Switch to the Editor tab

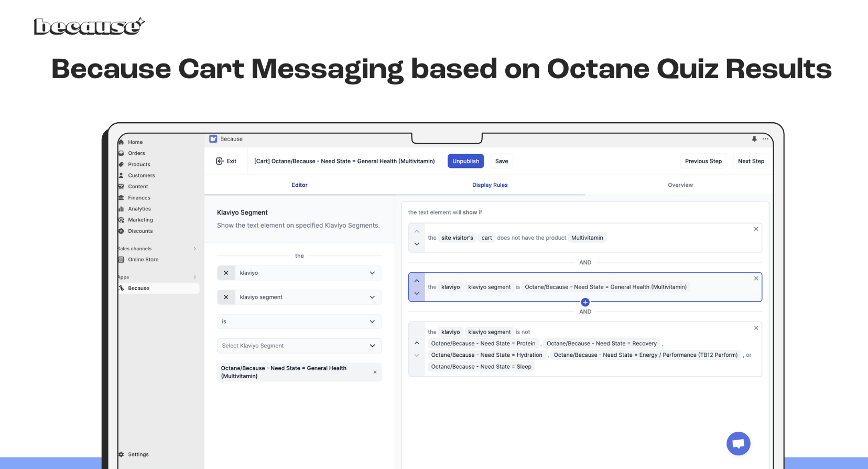point(299,185)
